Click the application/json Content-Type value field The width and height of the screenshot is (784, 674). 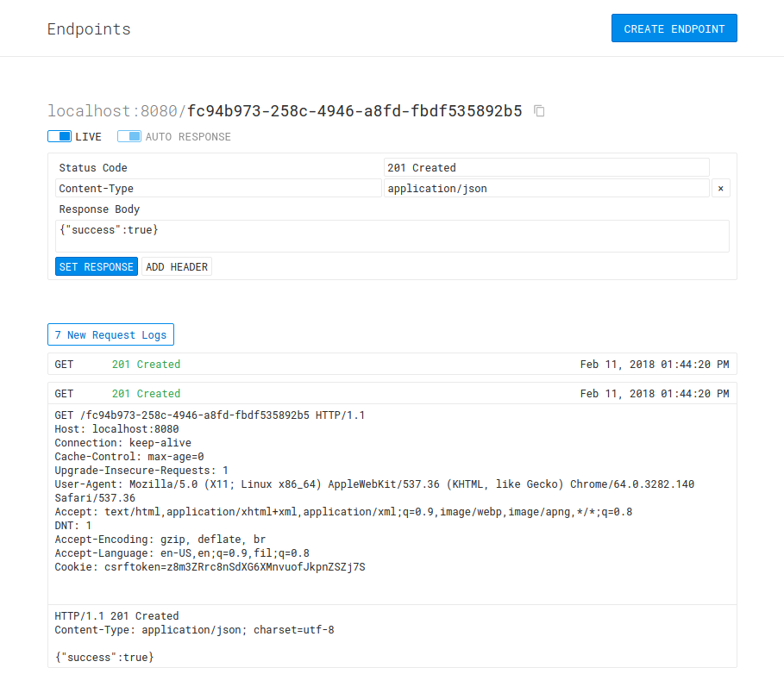(x=547, y=188)
